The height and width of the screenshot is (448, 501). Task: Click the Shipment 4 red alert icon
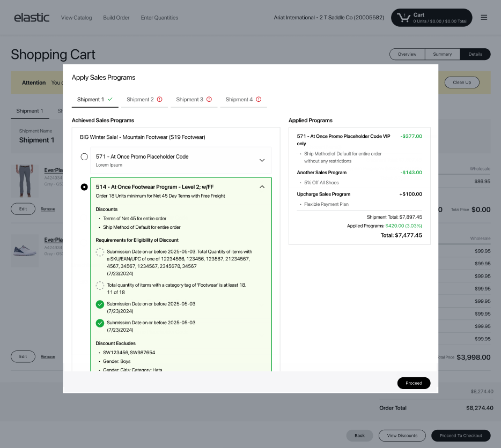coord(259,99)
